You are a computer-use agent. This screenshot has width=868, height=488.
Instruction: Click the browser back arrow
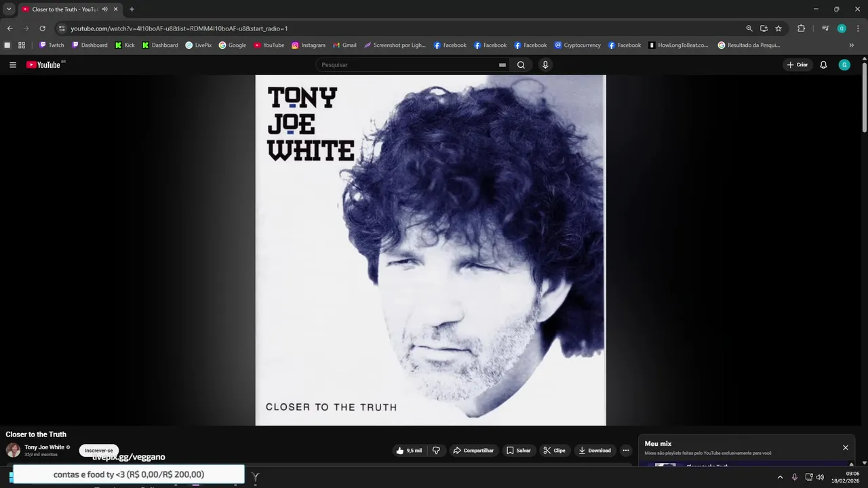click(9, 28)
